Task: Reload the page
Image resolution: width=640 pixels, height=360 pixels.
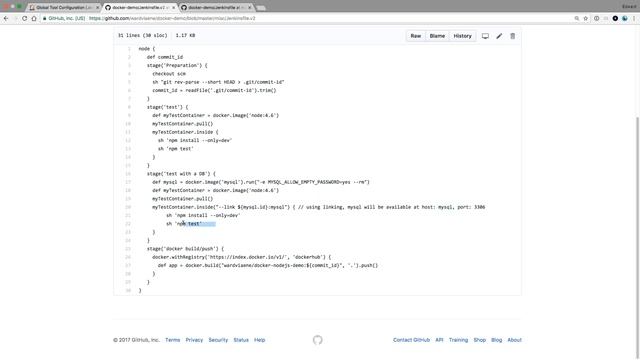Action: (24, 18)
